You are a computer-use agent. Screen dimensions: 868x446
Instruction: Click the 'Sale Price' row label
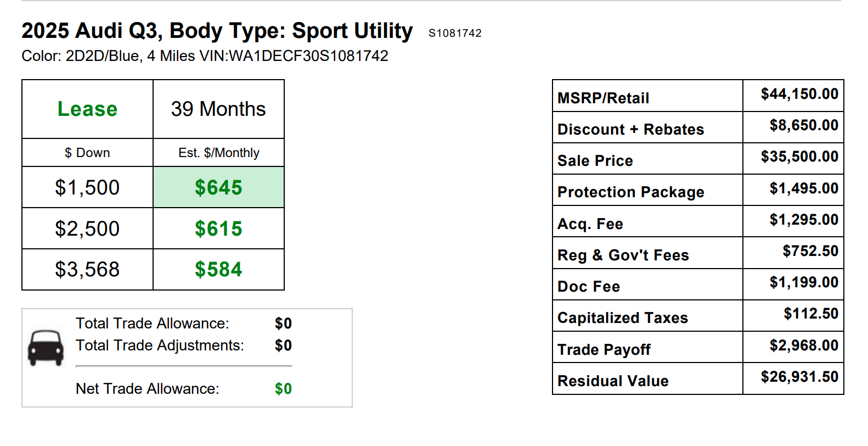pos(595,161)
